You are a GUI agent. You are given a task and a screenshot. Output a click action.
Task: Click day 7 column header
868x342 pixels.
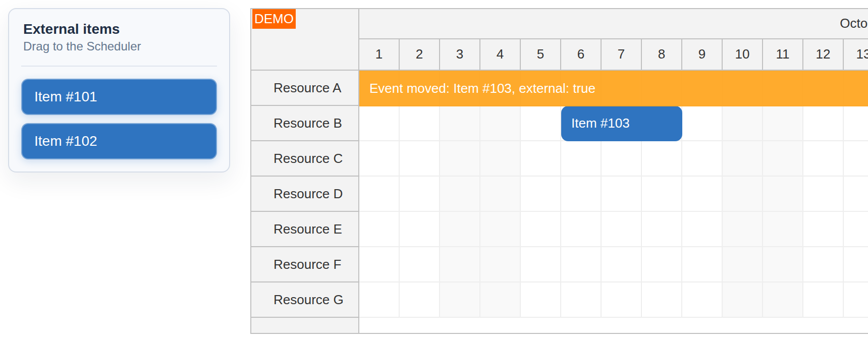(x=621, y=54)
